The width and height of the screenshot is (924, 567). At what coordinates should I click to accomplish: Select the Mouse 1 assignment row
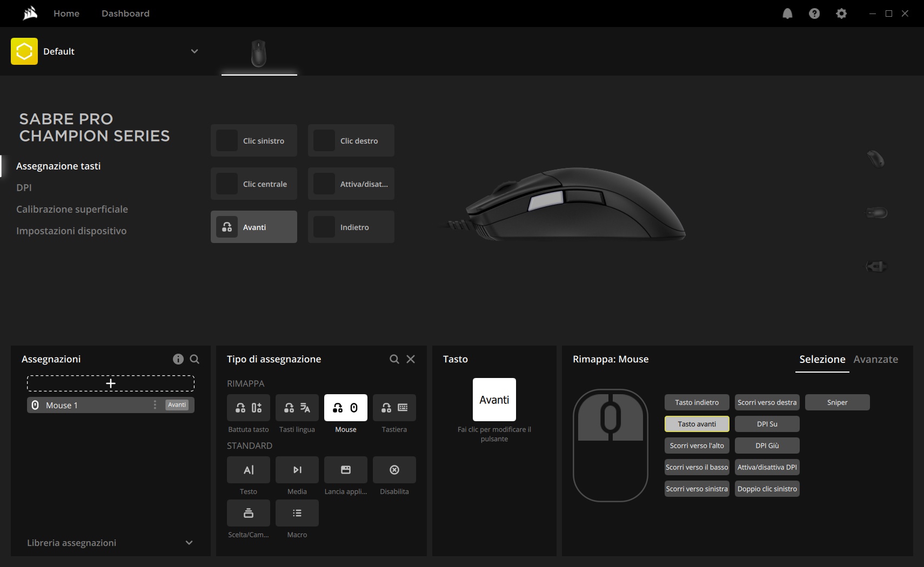coord(111,405)
